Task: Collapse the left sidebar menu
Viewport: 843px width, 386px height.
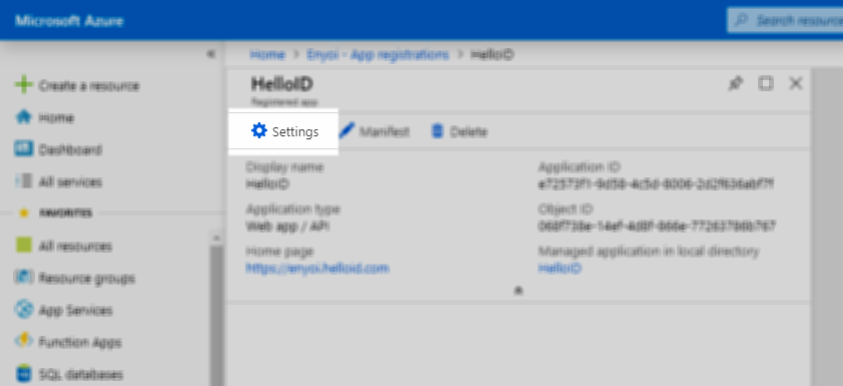Action: point(211,54)
